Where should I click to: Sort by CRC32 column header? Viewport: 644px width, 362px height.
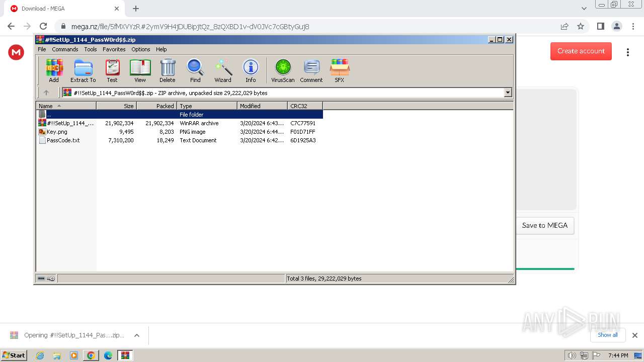coord(305,106)
